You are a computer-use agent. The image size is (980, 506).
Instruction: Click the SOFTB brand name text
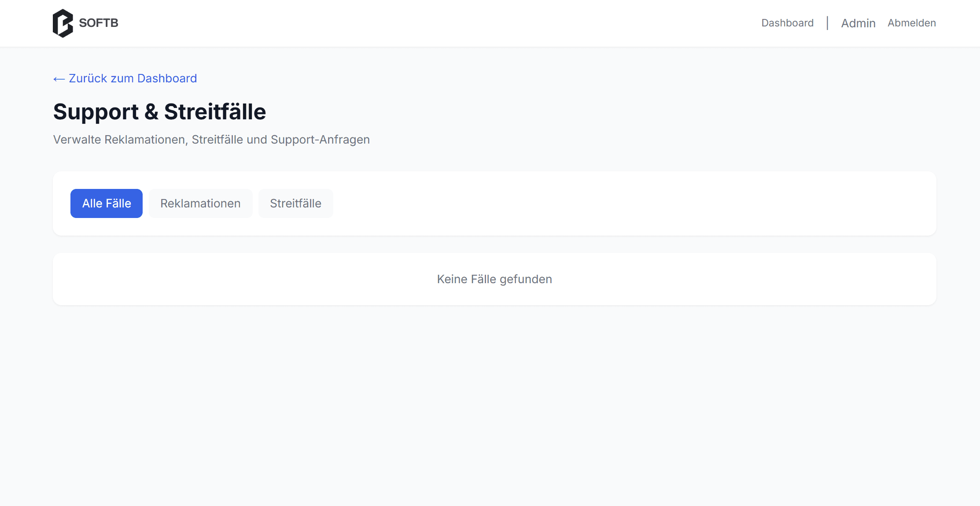(99, 23)
